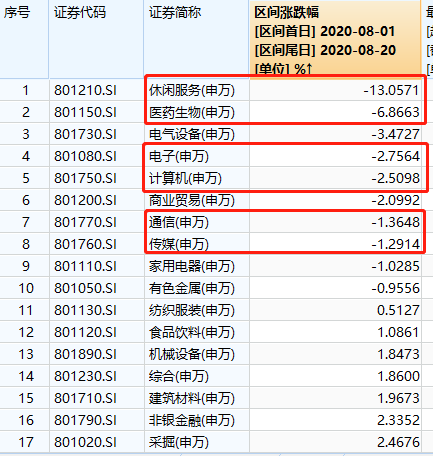Sort by the 区间涨跌幅 column header

point(335,39)
